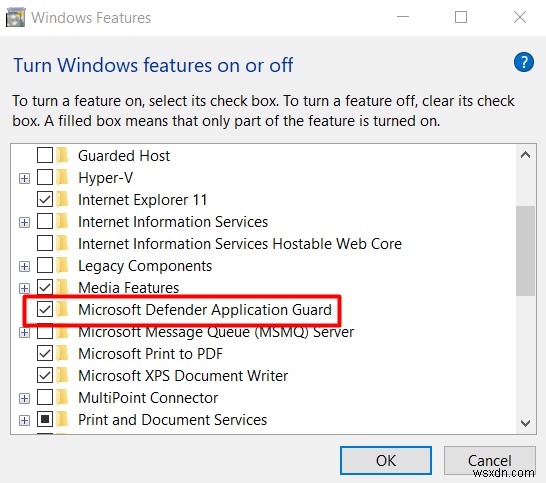Select the Media Features label

[x=128, y=288]
